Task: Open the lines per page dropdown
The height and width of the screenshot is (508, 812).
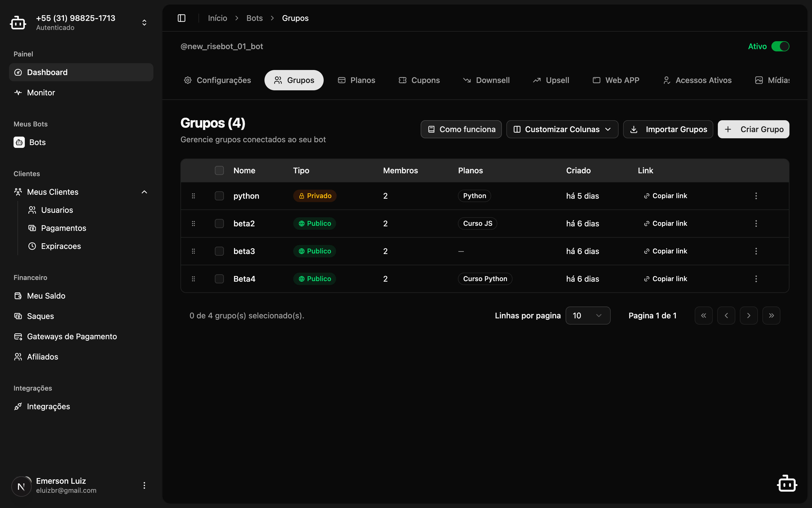Action: click(588, 316)
